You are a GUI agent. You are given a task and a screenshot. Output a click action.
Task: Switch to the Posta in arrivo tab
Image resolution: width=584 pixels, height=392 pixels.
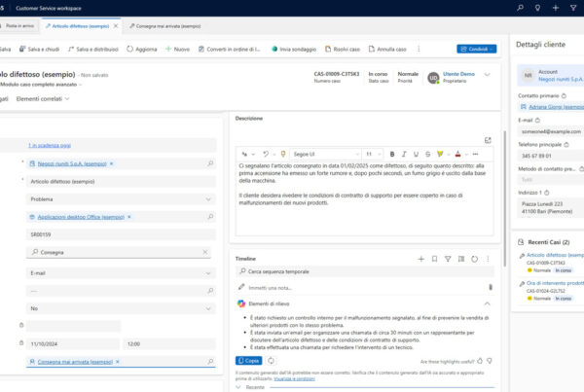tap(19, 26)
